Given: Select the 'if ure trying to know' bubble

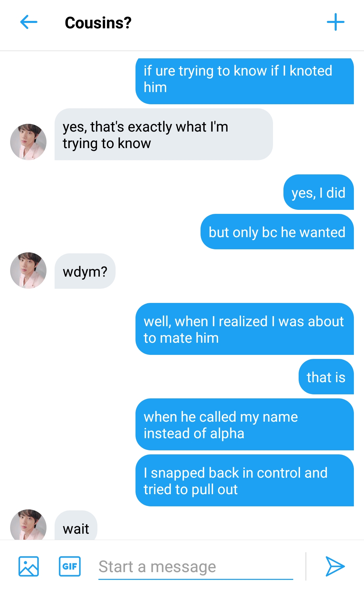Looking at the screenshot, I should (245, 81).
